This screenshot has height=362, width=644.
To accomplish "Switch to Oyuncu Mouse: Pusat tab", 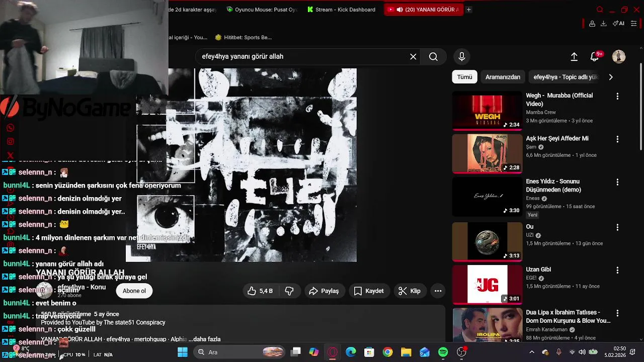I will pos(262,10).
